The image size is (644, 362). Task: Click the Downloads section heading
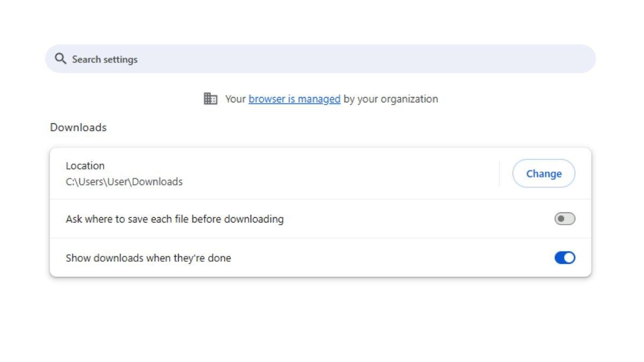(x=78, y=128)
